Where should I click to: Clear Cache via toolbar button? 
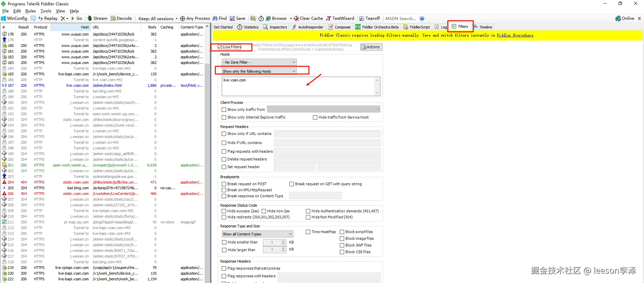click(308, 18)
